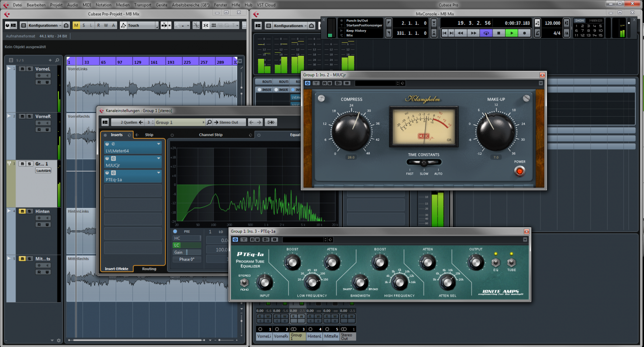Open the Datei menu

(17, 5)
